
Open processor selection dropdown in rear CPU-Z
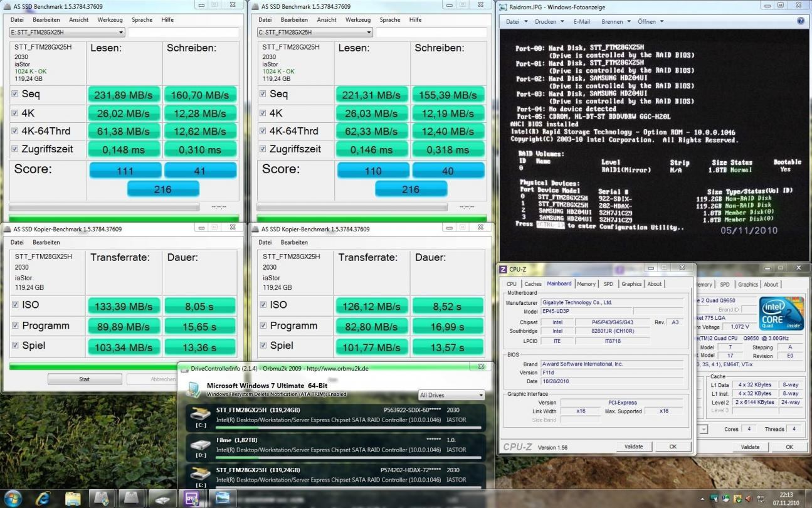coord(703,429)
